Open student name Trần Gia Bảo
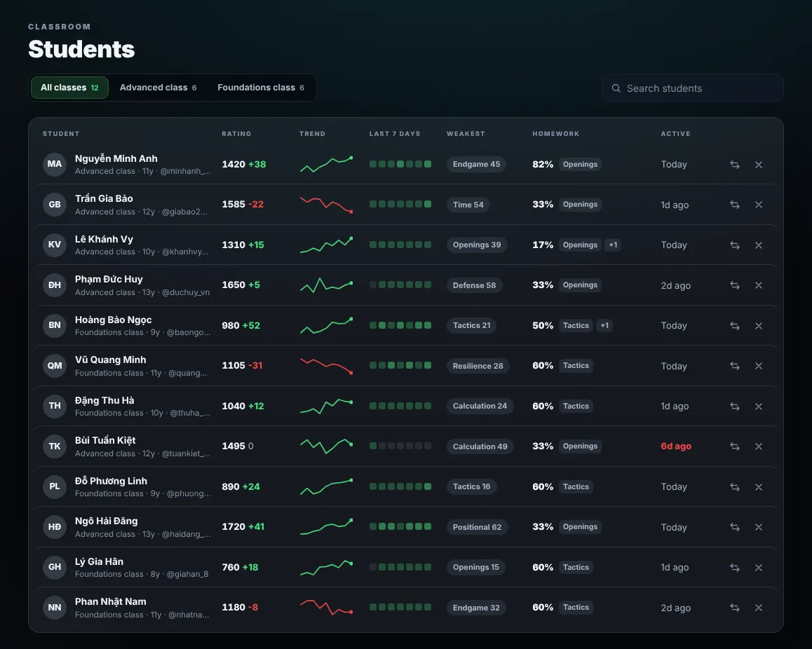This screenshot has width=812, height=649. tap(104, 199)
